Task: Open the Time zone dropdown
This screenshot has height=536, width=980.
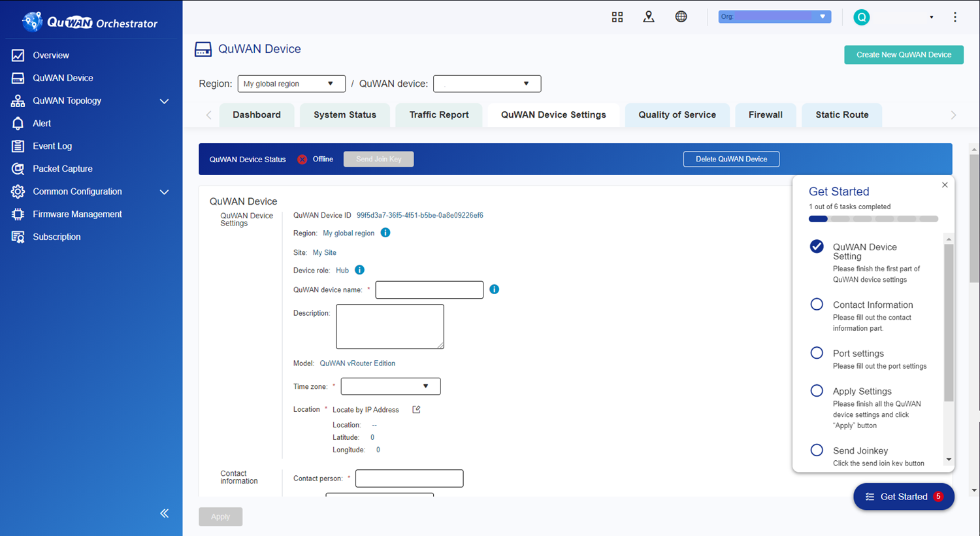Action: coord(390,386)
